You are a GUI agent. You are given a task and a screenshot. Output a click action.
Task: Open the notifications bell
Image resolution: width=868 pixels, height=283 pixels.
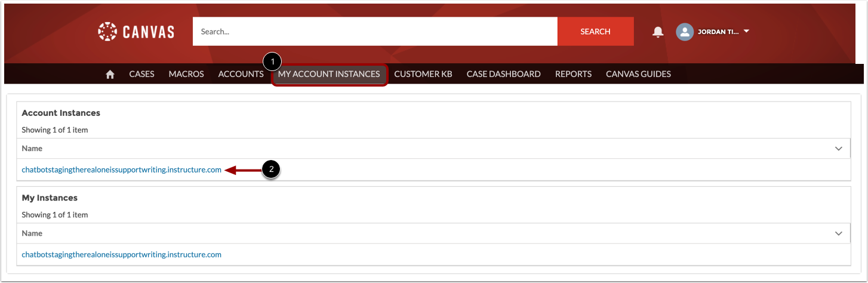pos(658,32)
